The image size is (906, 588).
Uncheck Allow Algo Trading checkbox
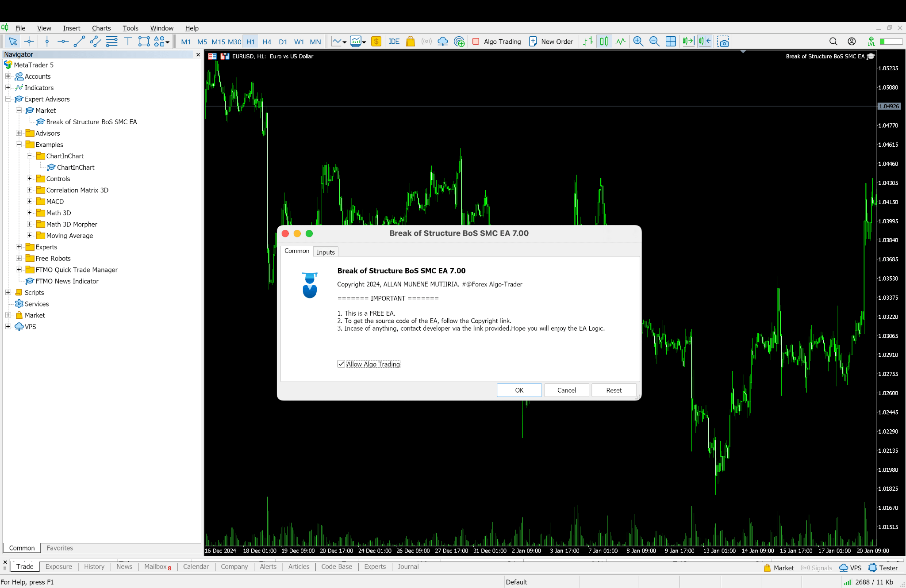[341, 364]
